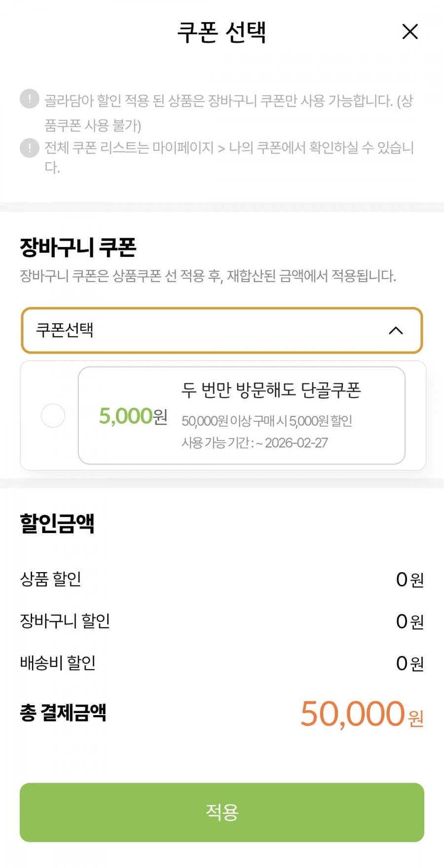Click the coupon validity period text 2026-02-27

[296, 443]
